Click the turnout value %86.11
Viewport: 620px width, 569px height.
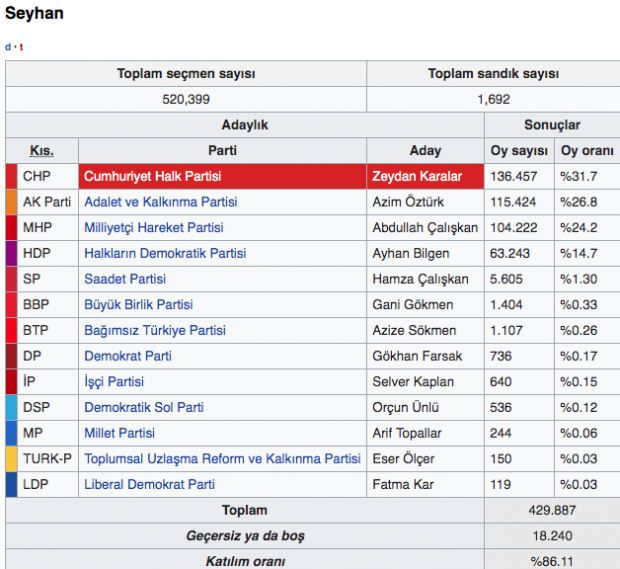tap(552, 561)
